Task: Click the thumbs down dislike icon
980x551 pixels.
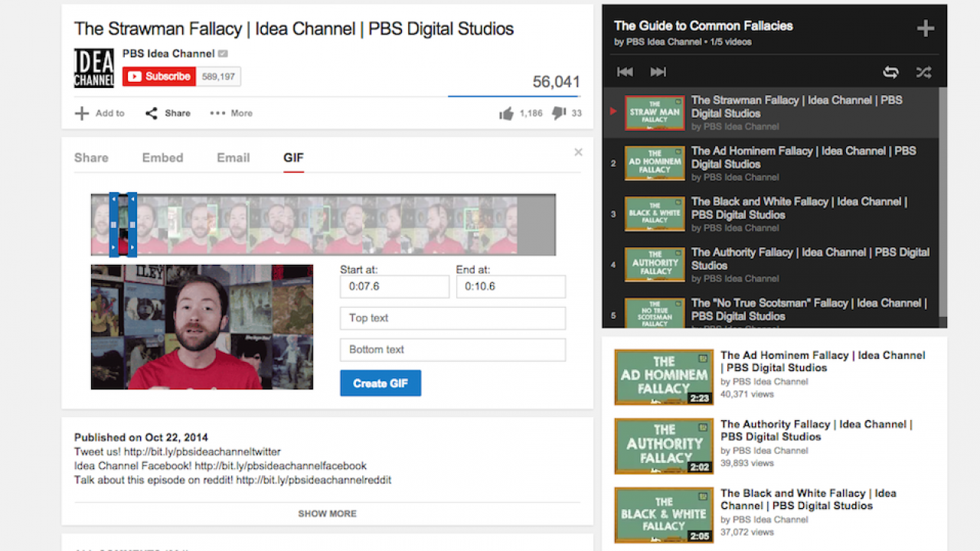Action: click(559, 113)
